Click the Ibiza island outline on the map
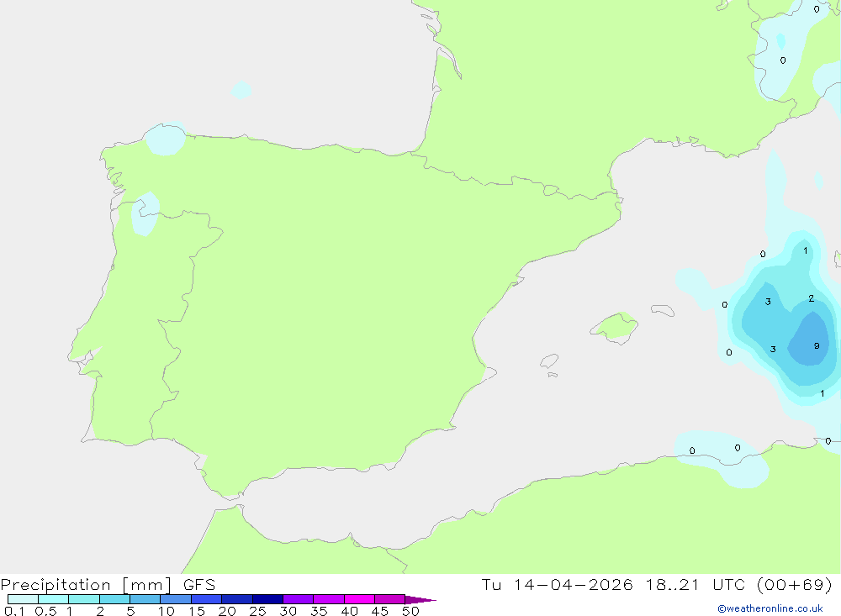 tap(549, 361)
